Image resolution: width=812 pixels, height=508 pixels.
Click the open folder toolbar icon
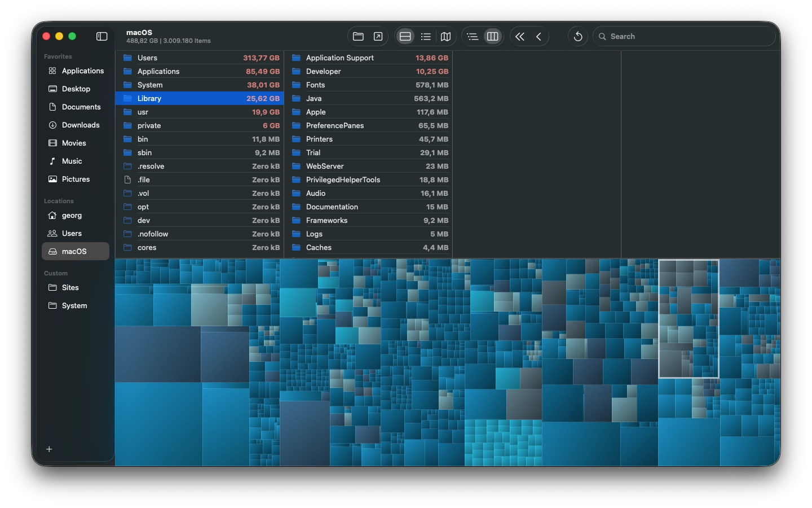coord(358,36)
